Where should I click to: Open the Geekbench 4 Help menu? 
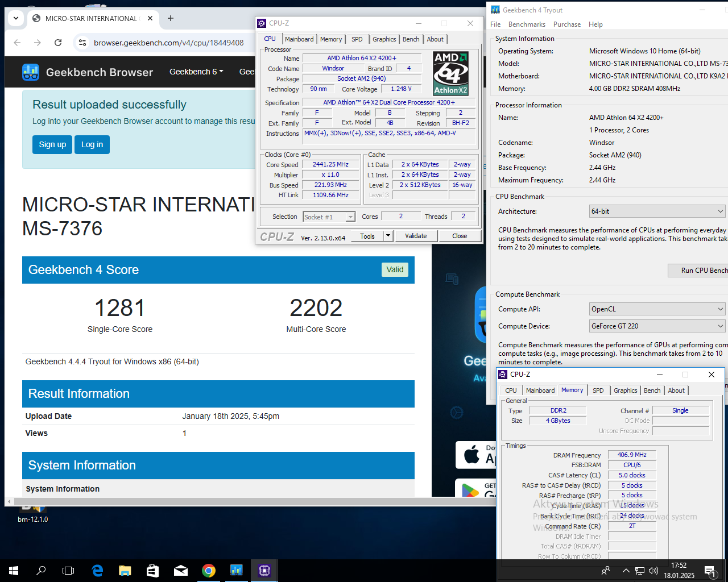point(595,24)
